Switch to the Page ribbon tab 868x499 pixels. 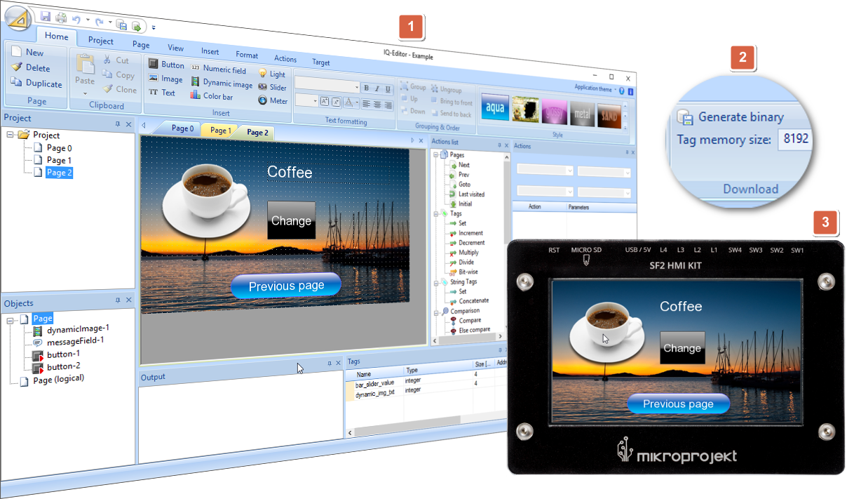click(x=141, y=44)
